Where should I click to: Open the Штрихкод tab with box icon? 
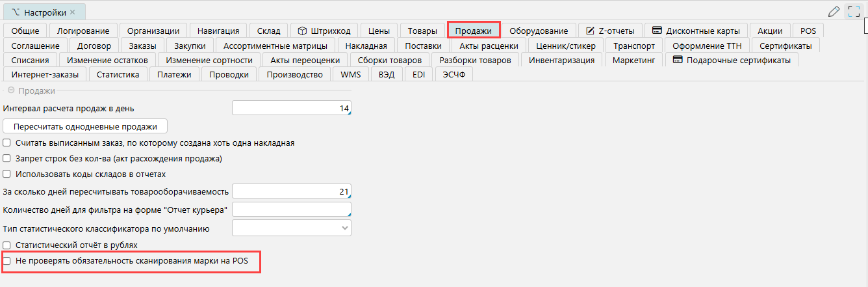(324, 31)
